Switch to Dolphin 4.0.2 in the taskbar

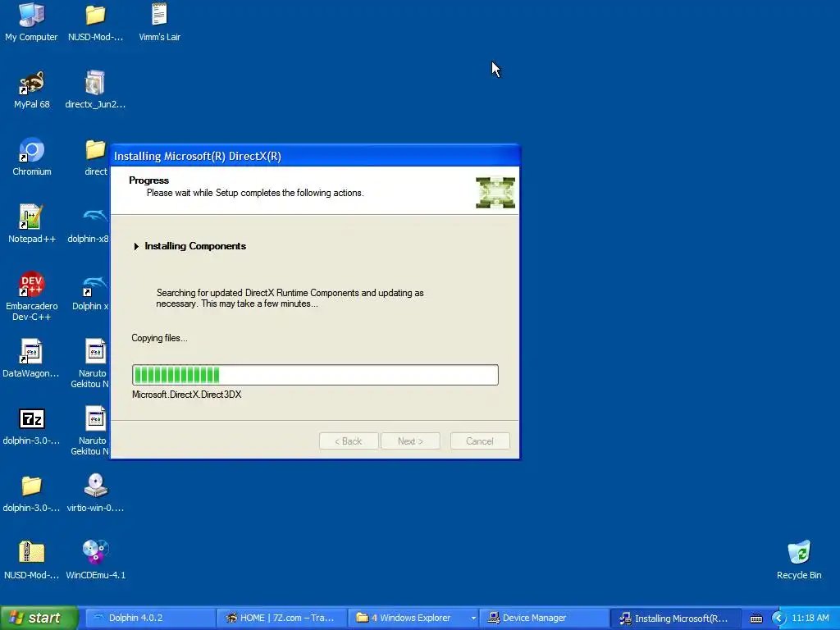(x=150, y=619)
